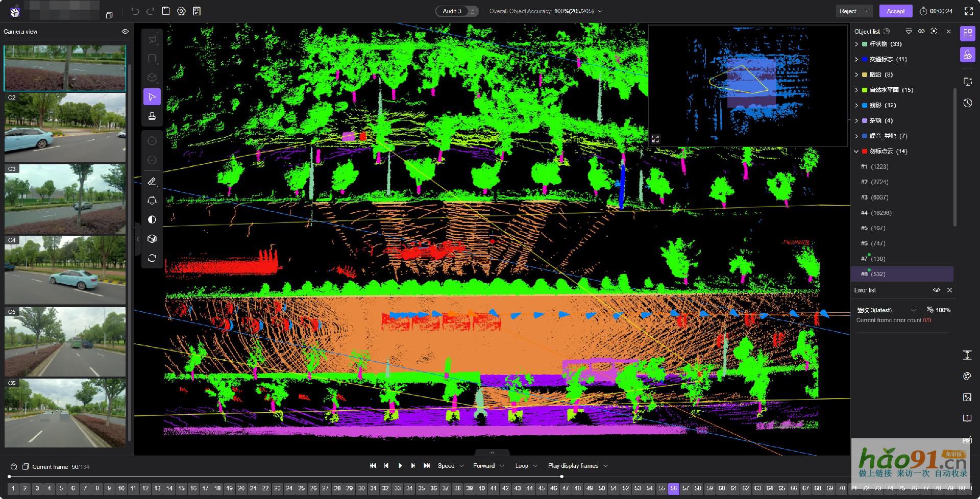Viewport: 980px width, 499px height.
Task: Expand the 交通标志 (11) category
Action: coord(856,60)
